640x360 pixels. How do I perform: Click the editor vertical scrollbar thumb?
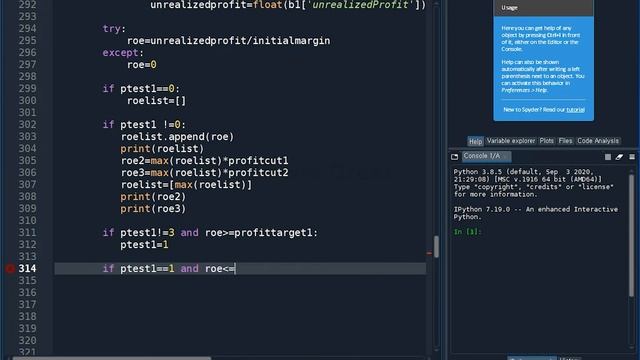click(x=436, y=247)
